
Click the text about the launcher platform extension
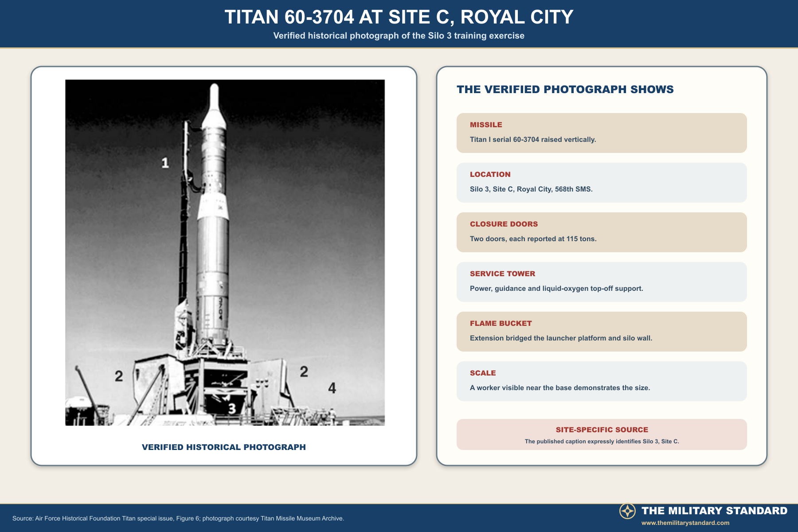click(561, 338)
